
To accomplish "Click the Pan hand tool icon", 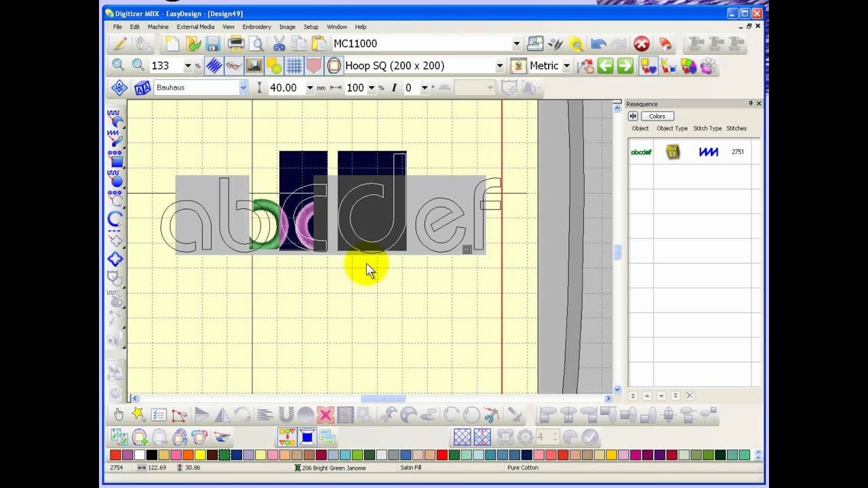I will 119,415.
